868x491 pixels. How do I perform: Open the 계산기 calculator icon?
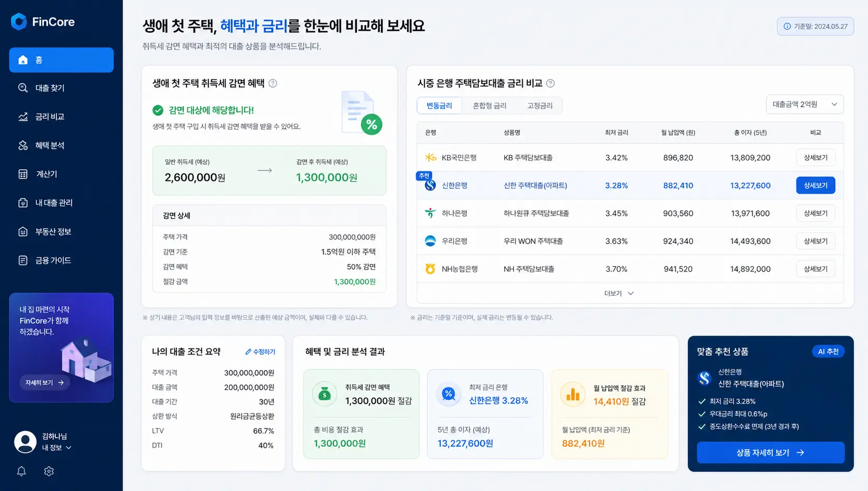23,174
